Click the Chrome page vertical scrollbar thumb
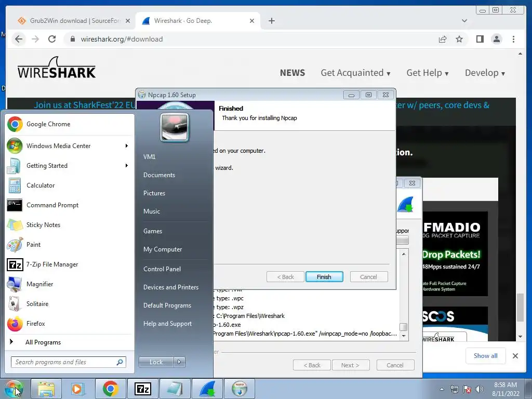Image resolution: width=532 pixels, height=399 pixels. coord(520,308)
